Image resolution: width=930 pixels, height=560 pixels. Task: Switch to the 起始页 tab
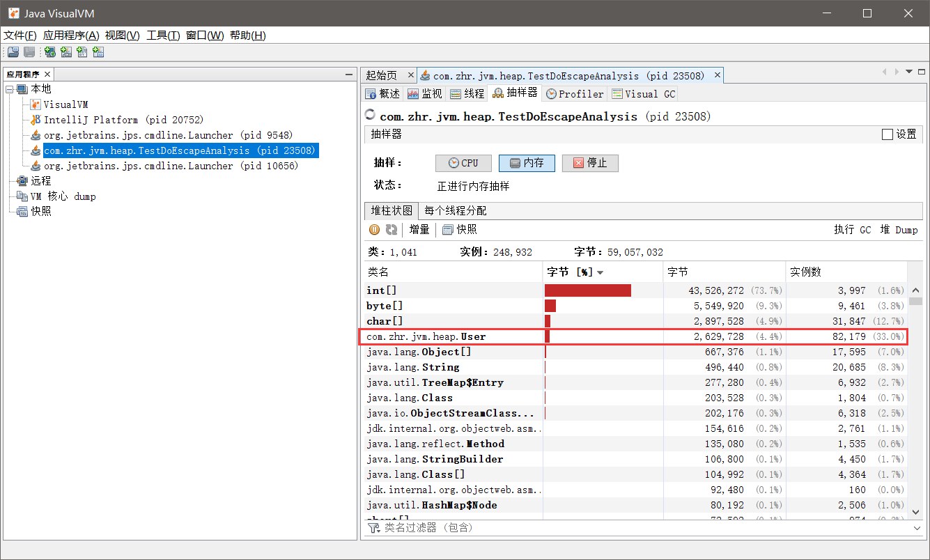point(382,75)
